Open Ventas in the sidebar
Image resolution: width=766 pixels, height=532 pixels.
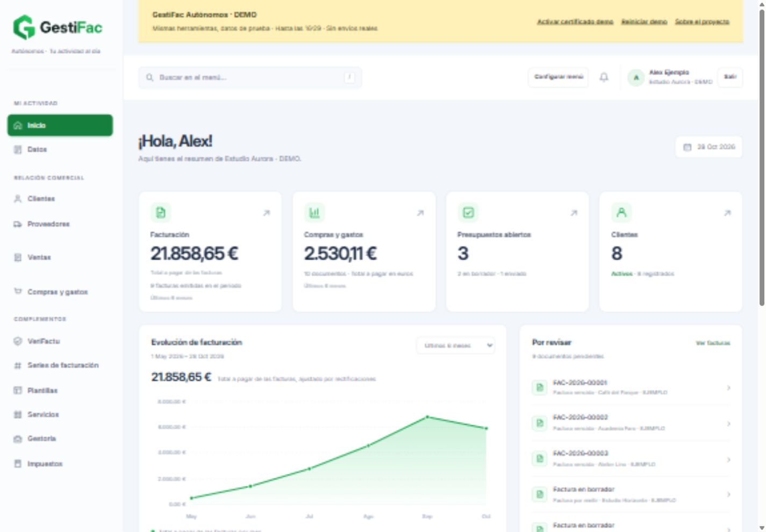coord(60,257)
